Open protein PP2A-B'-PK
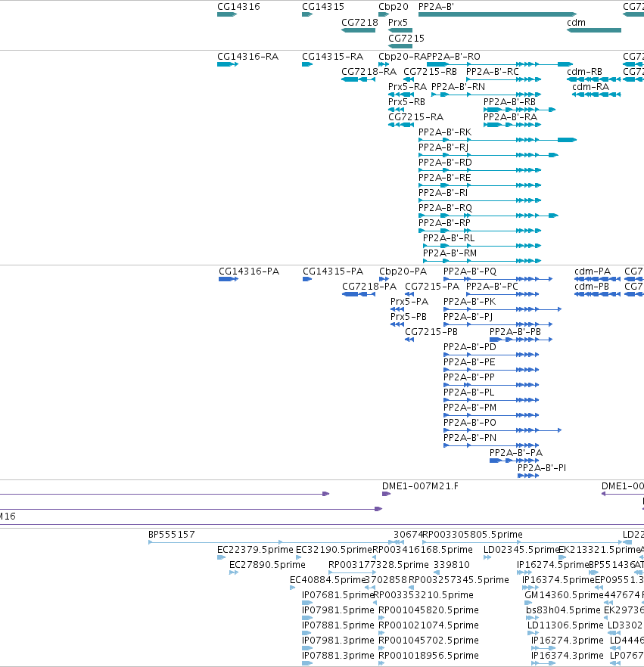Screen dimensions: 644x667 pyautogui.click(x=469, y=302)
